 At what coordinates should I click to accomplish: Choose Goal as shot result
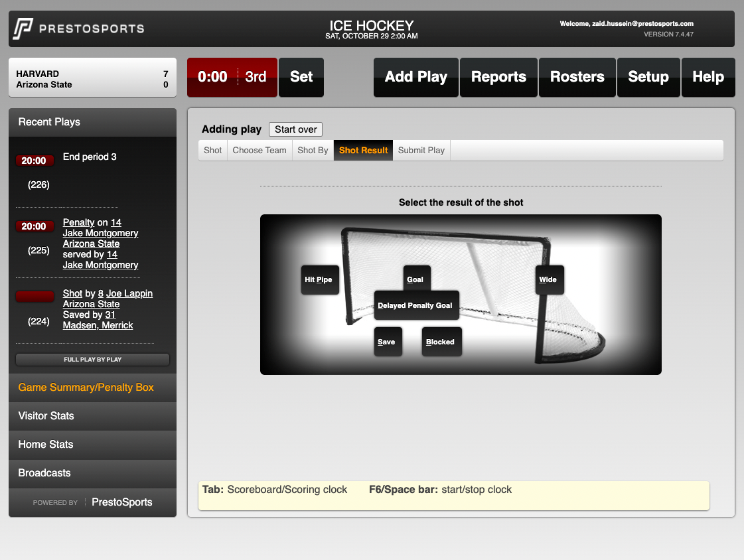click(417, 279)
